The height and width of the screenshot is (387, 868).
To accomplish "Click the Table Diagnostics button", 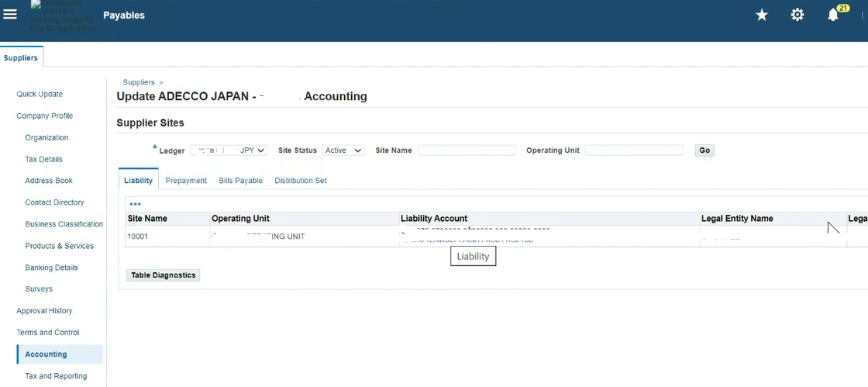I will (x=164, y=275).
